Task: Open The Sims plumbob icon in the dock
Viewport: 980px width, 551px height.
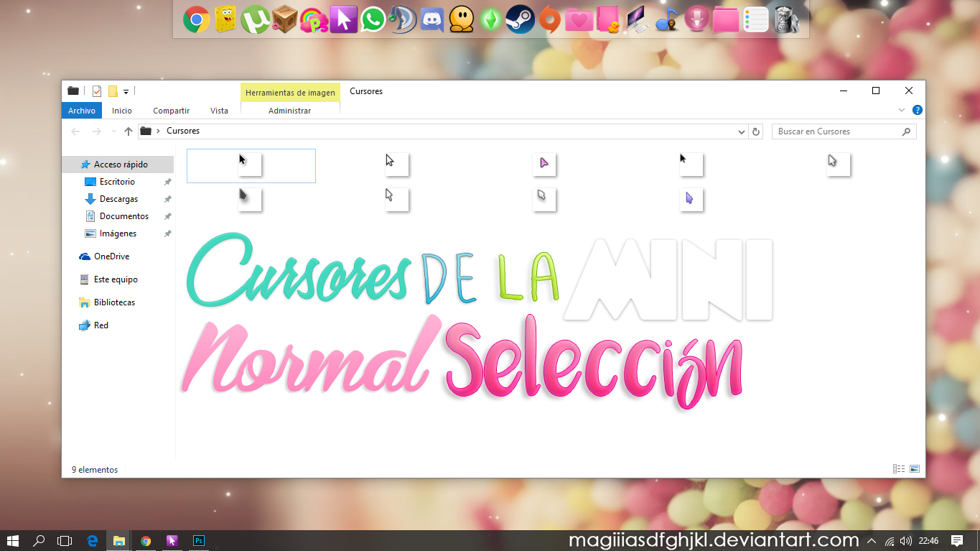Action: (490, 19)
